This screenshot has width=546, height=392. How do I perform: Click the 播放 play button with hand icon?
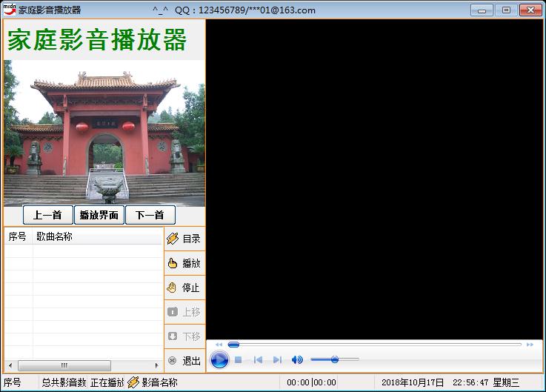click(x=184, y=263)
